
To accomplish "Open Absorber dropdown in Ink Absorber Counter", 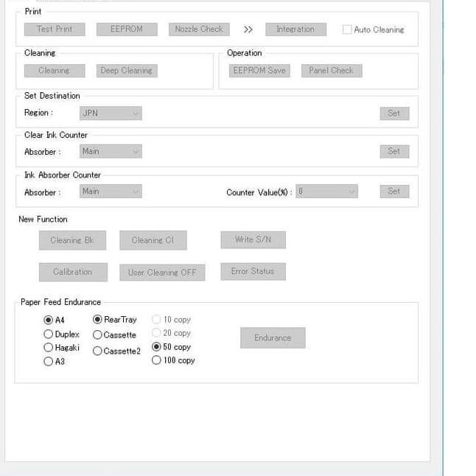I will (x=111, y=192).
